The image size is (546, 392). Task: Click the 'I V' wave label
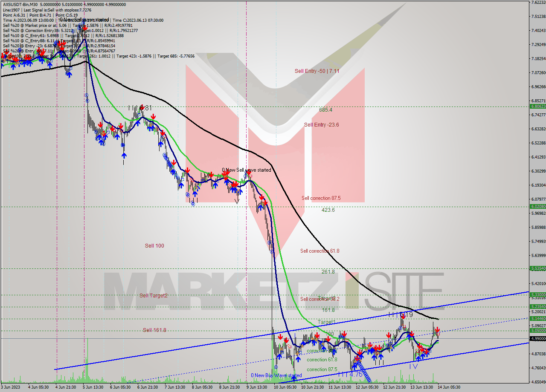(x=414, y=366)
